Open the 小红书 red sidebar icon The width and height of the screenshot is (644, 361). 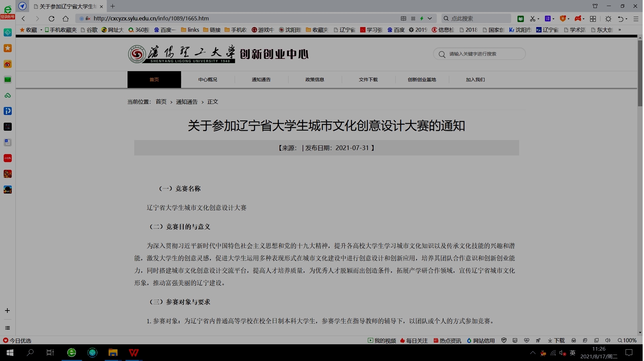click(7, 158)
